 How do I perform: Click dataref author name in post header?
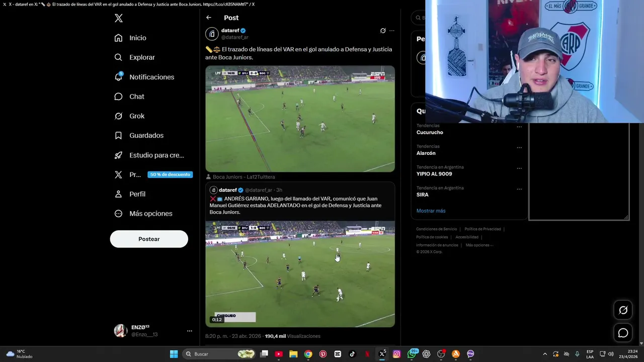coord(230,31)
